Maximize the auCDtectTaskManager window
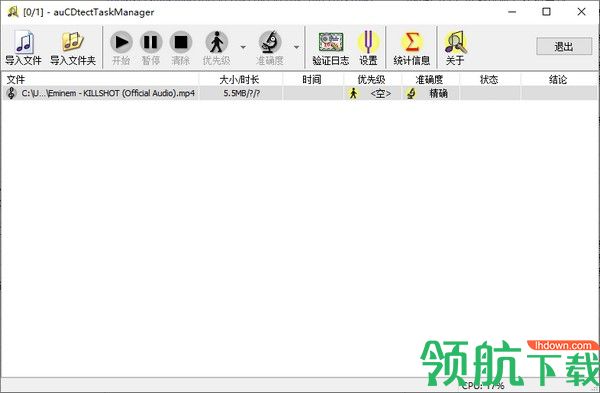 tap(546, 12)
